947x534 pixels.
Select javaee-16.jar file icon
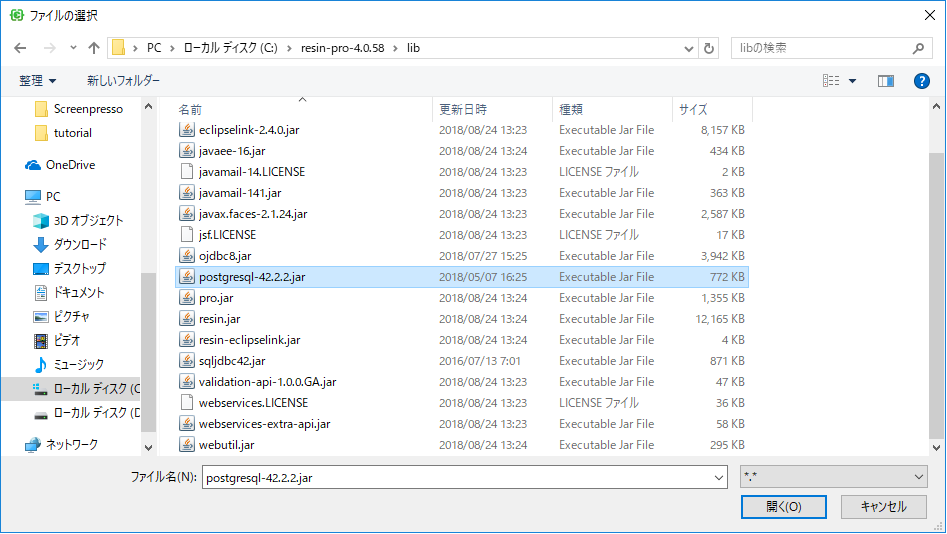[x=187, y=151]
